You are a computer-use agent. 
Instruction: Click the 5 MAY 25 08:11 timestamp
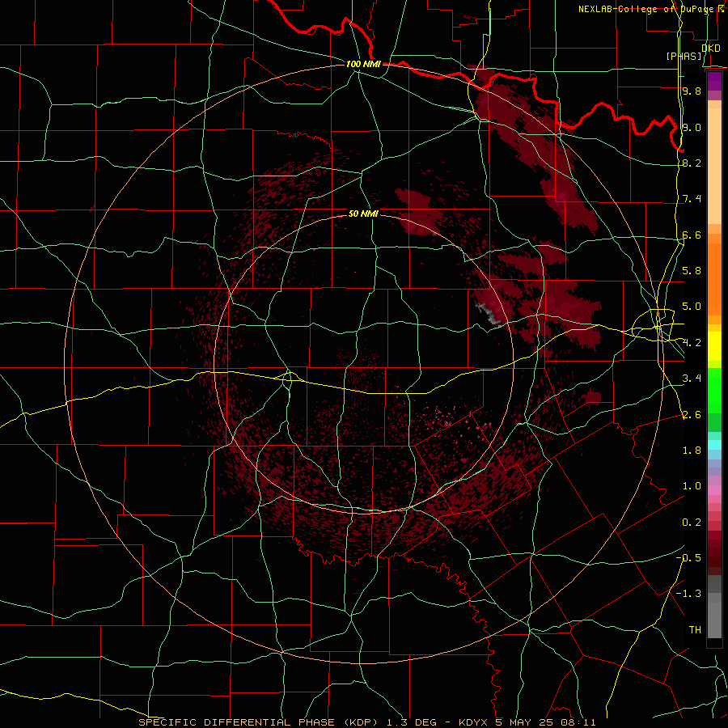click(546, 722)
